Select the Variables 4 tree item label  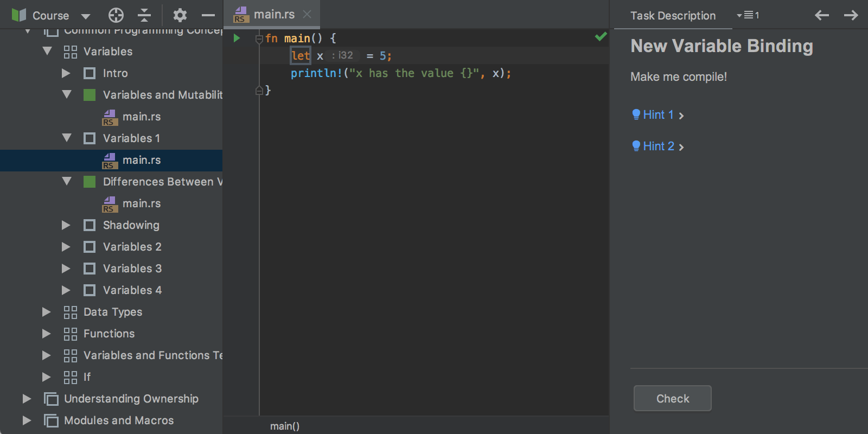coord(132,290)
